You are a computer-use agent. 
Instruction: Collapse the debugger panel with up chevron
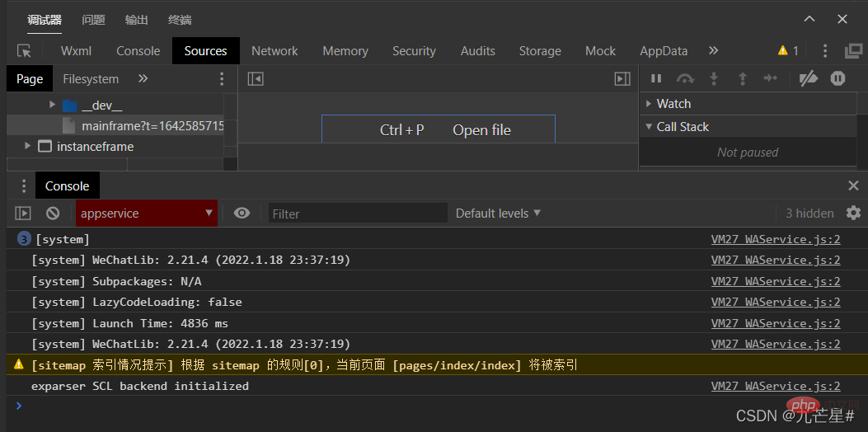(809, 20)
